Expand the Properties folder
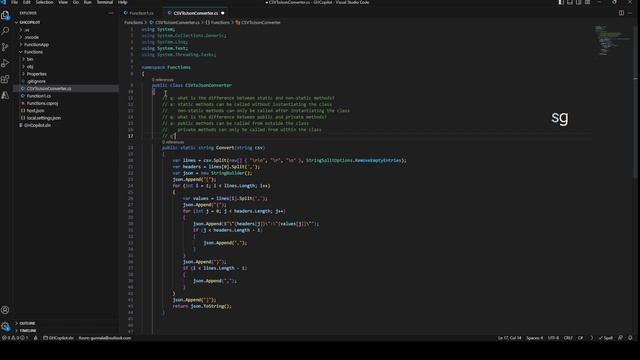Viewport: 640px width, 360px height. tap(36, 74)
